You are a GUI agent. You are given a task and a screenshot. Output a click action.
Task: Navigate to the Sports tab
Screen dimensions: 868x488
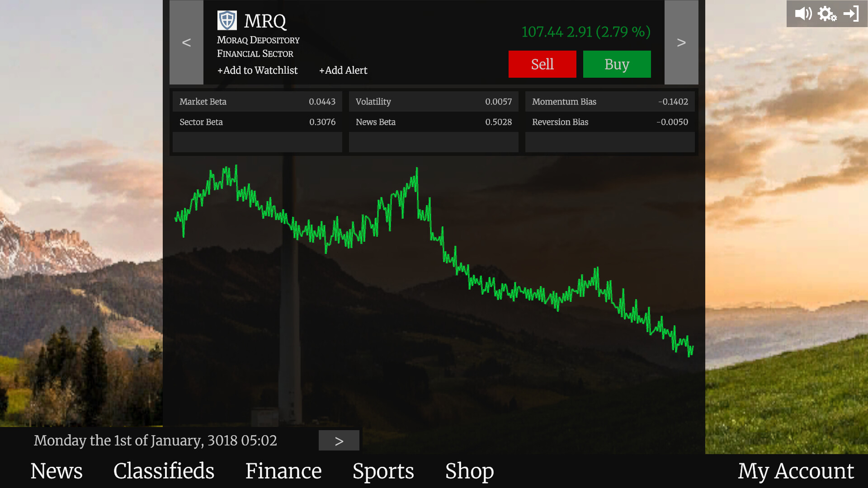point(383,471)
